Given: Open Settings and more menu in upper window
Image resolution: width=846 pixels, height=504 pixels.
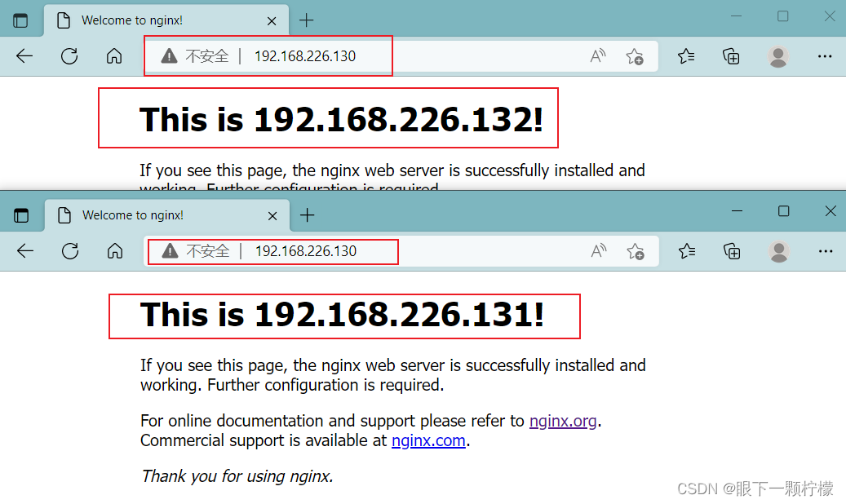Looking at the screenshot, I should [825, 56].
